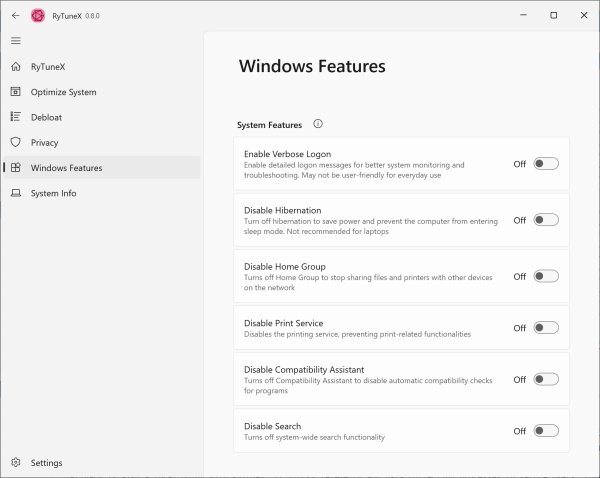Maximize the RyTuneX window
Viewport: 600px width, 478px height.
(553, 16)
